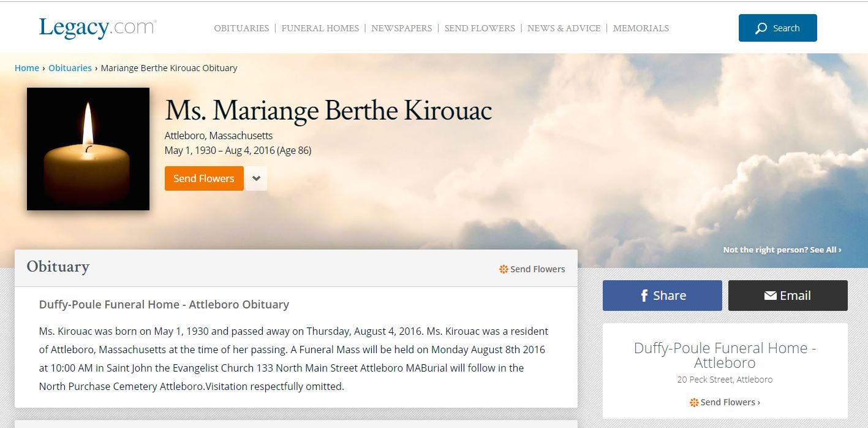The image size is (868, 428).
Task: Click the orange Send Flowers button
Action: point(204,178)
